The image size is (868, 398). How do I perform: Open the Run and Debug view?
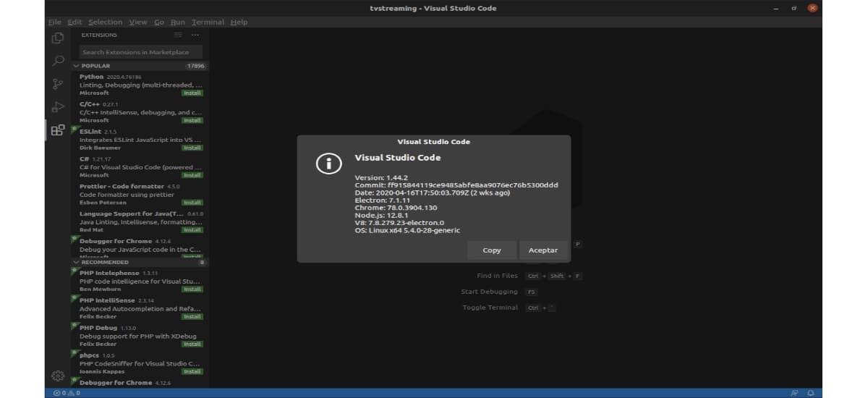[x=58, y=107]
